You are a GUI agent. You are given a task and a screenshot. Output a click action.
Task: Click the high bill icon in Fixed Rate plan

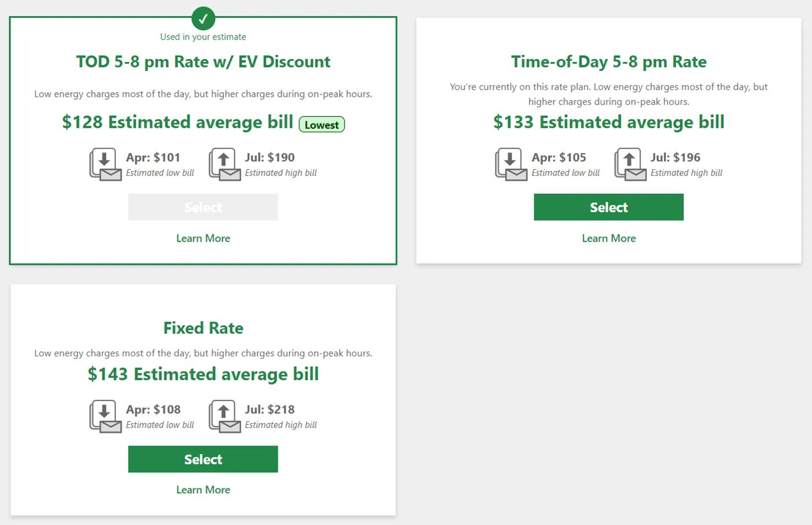click(x=225, y=417)
